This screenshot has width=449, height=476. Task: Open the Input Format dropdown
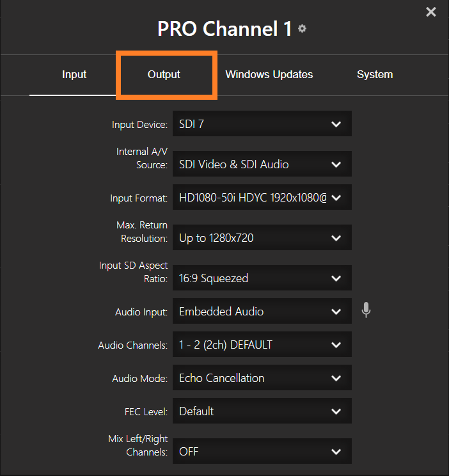(261, 198)
